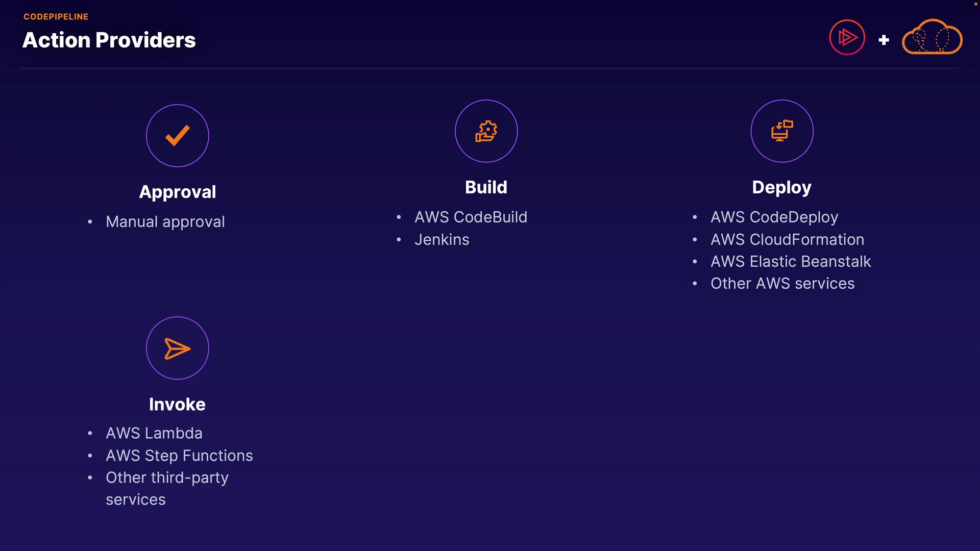
Task: Click the Pluralsight play logo icon
Action: click(847, 38)
